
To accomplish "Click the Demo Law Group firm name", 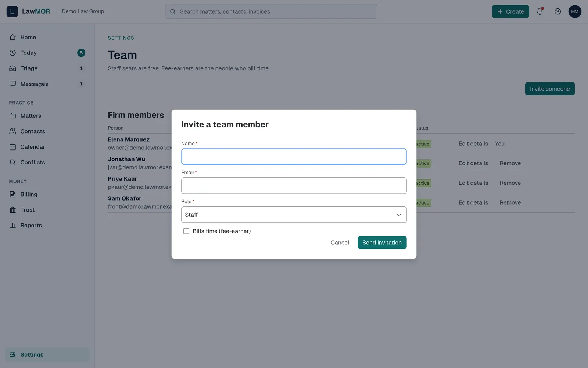I will click(x=83, y=11).
